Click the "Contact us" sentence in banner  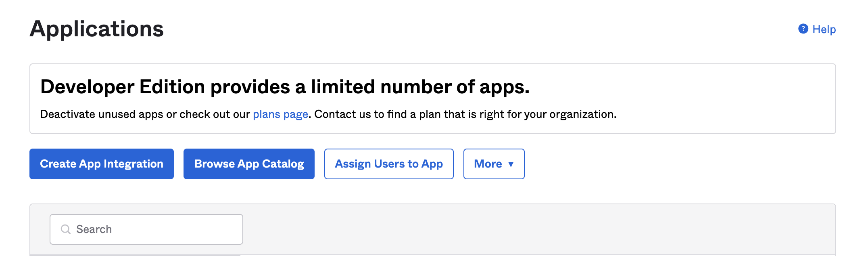(464, 115)
